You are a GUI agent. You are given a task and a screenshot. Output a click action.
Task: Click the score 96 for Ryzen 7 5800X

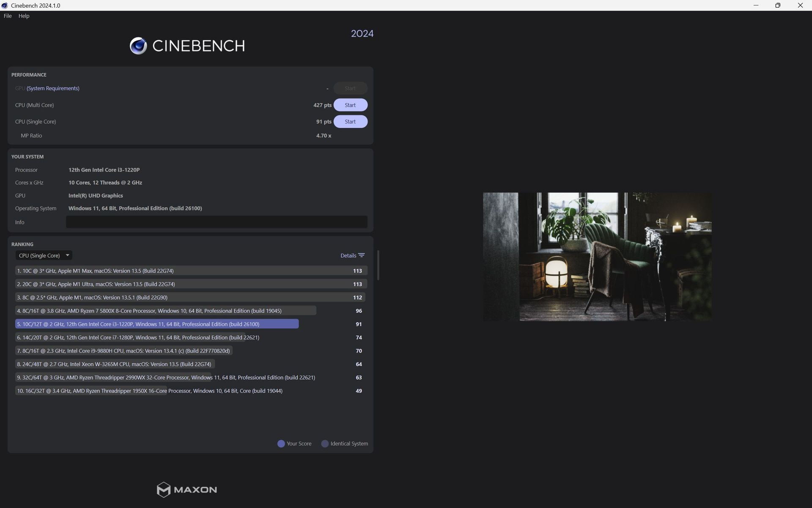click(359, 311)
